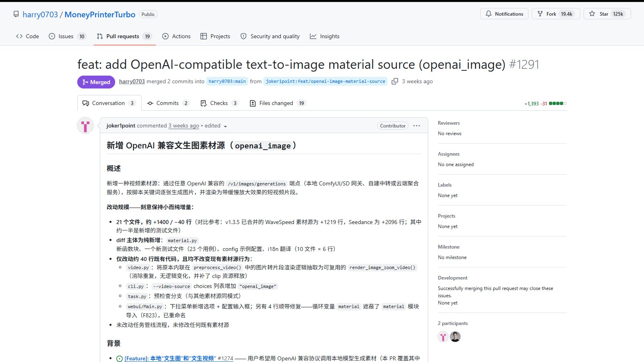
Task: Switch to the Checks tab
Action: 219,103
